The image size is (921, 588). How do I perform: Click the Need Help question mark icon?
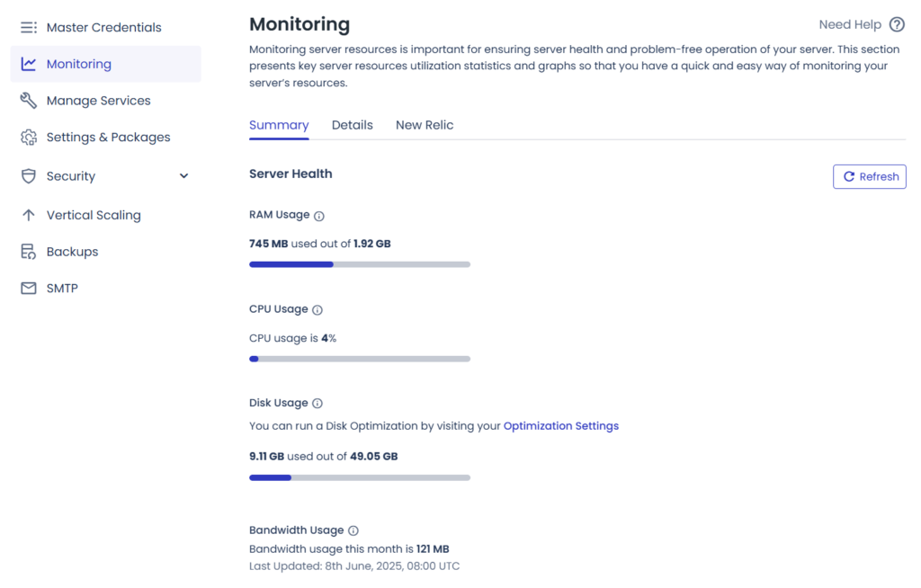(x=897, y=24)
